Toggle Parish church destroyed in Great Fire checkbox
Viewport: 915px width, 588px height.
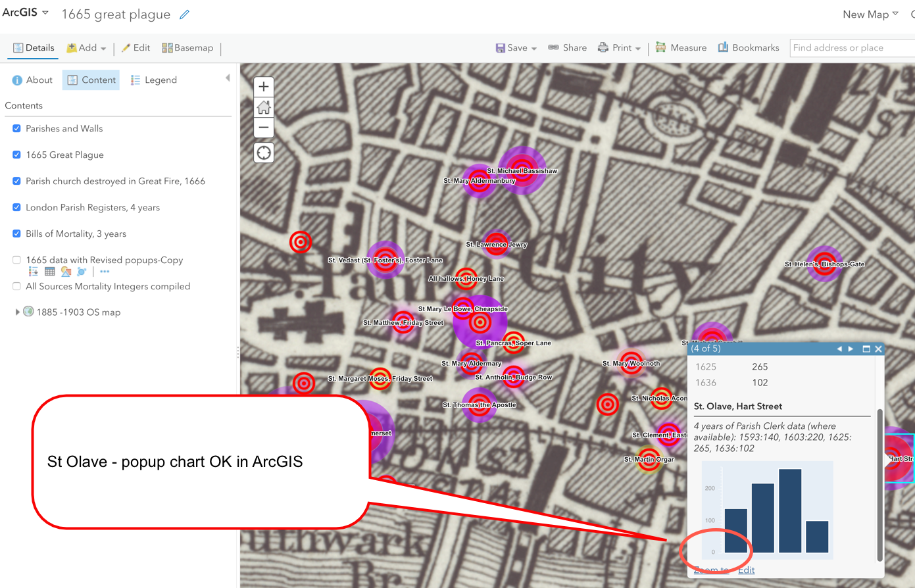(16, 181)
